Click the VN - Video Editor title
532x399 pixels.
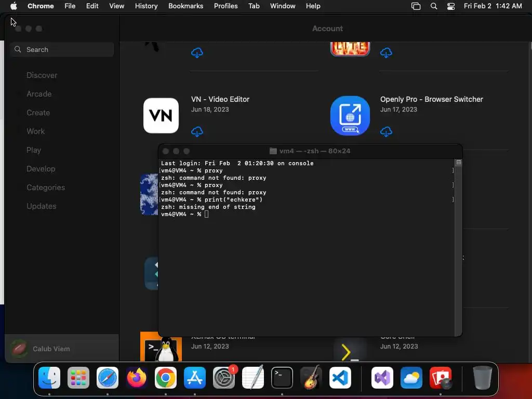click(x=220, y=99)
